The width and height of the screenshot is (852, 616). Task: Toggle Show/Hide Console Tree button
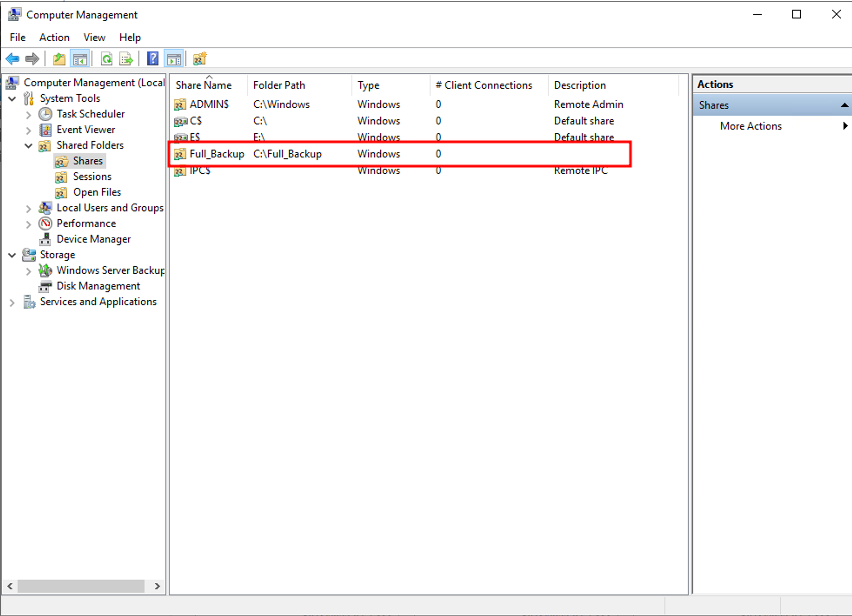[80, 59]
